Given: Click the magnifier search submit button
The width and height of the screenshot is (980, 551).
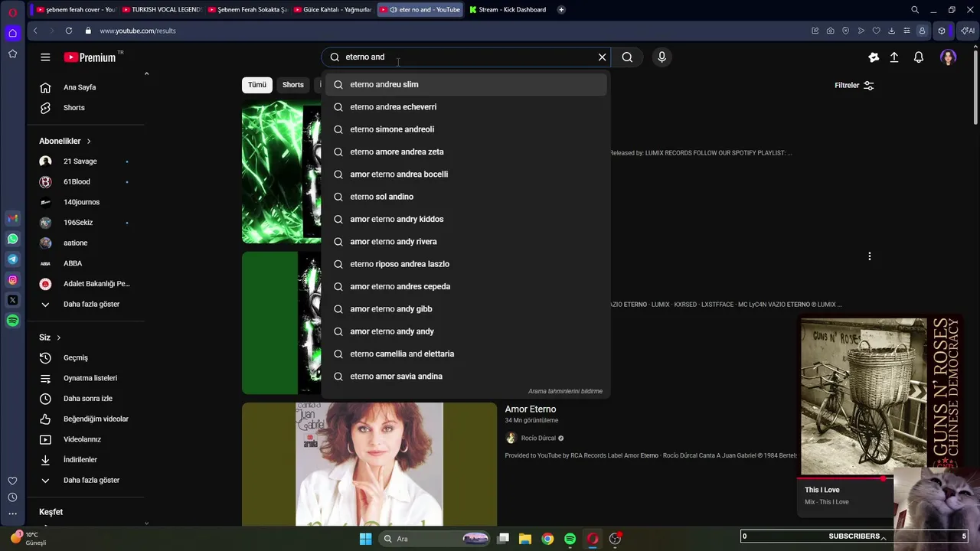Looking at the screenshot, I should click(627, 57).
